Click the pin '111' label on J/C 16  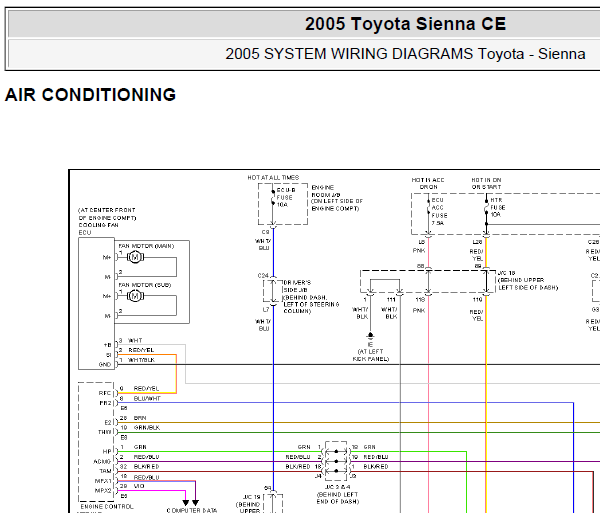(x=391, y=300)
